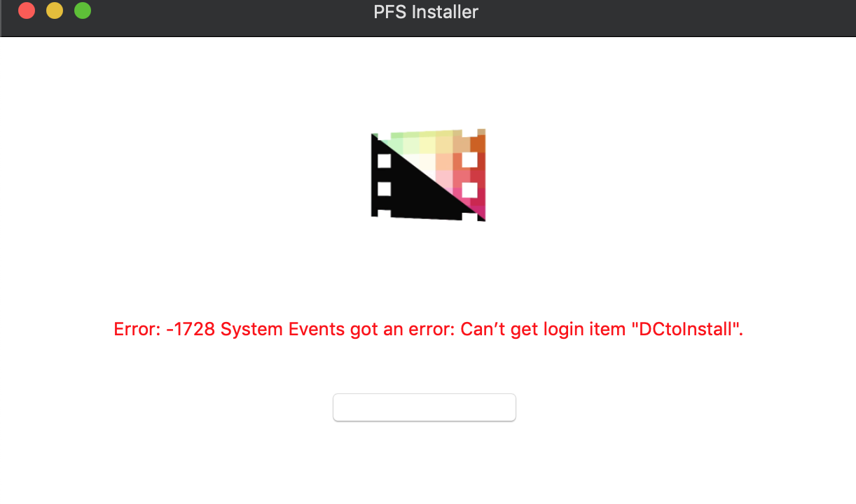Click the pale green square in logo's top-left

tap(397, 143)
